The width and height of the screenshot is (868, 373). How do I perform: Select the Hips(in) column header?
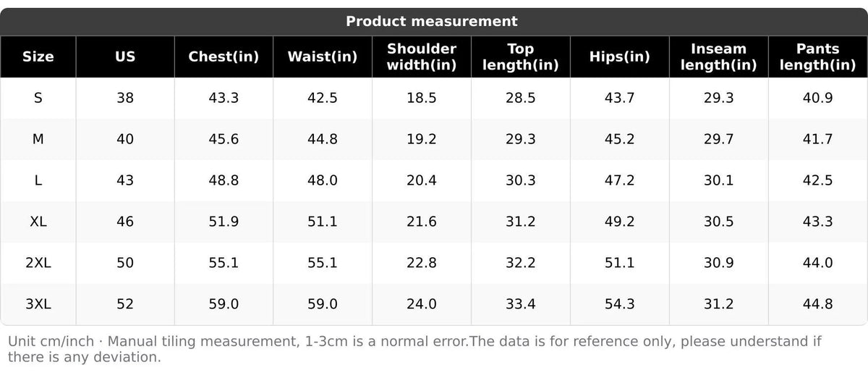[620, 56]
